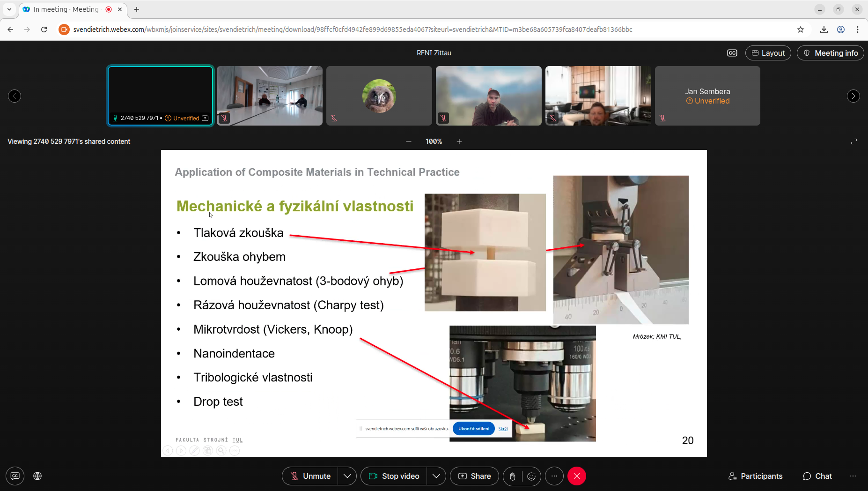Click the raise hand icon
868x491 pixels.
(x=513, y=476)
